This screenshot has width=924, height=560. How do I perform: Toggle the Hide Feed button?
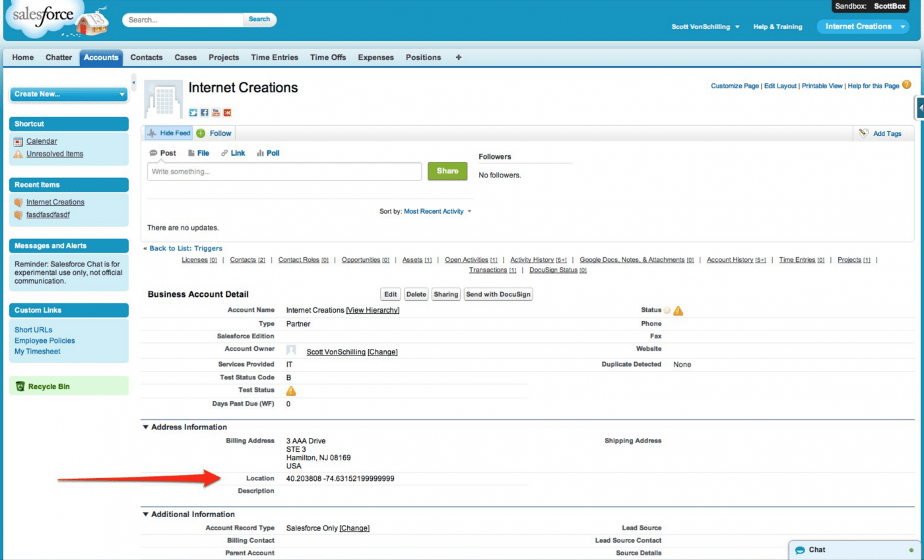coord(168,133)
